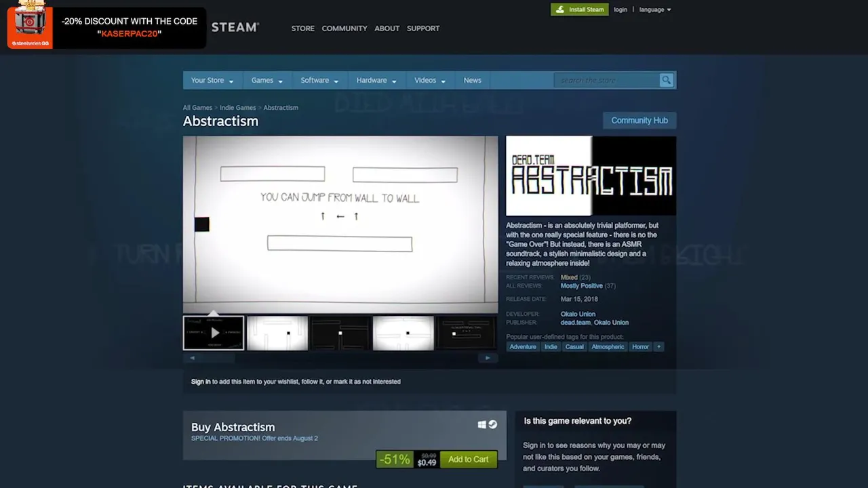Open the language dropdown
This screenshot has width=868, height=488.
click(655, 9)
